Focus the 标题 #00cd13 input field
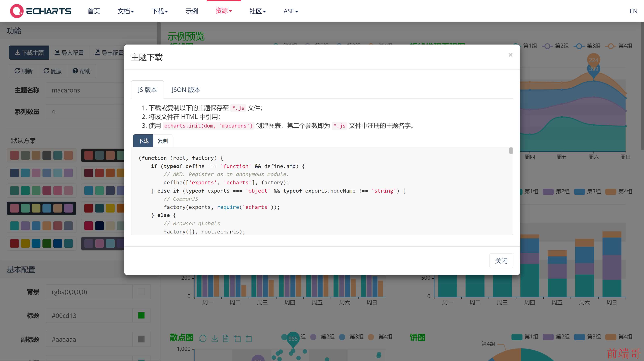 pos(89,315)
